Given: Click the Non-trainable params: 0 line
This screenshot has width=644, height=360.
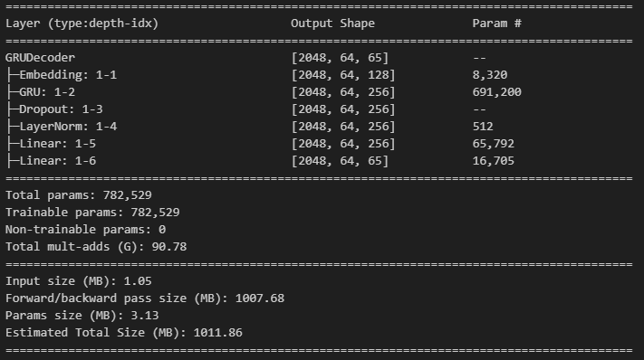Looking at the screenshot, I should [85, 229].
